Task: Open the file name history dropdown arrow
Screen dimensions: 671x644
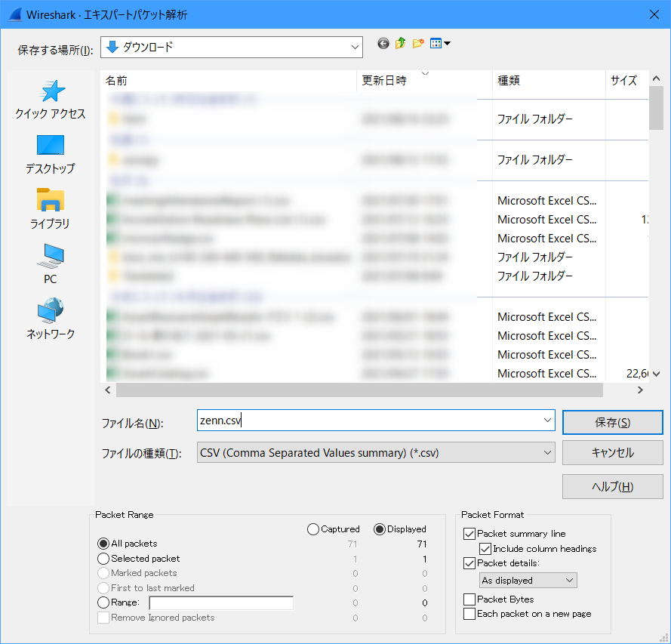Action: click(547, 421)
